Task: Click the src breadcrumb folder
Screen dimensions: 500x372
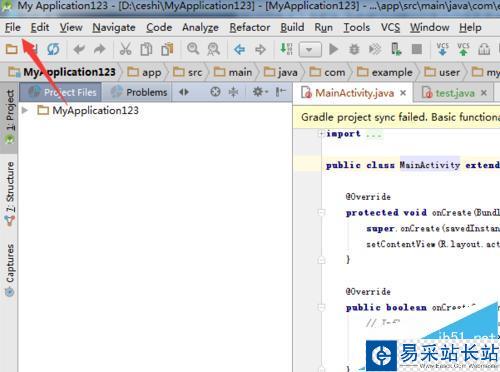Action: coord(188,72)
